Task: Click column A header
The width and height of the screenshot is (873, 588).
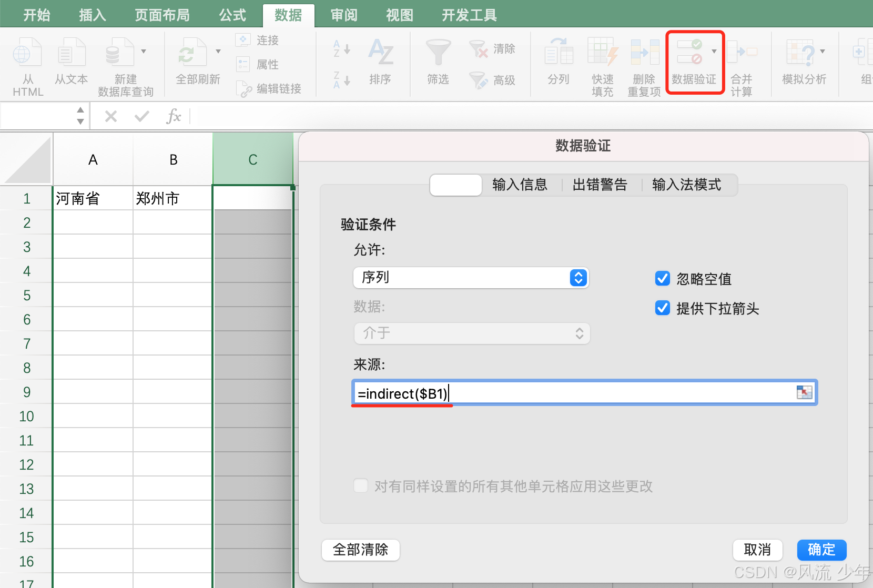Action: point(93,159)
